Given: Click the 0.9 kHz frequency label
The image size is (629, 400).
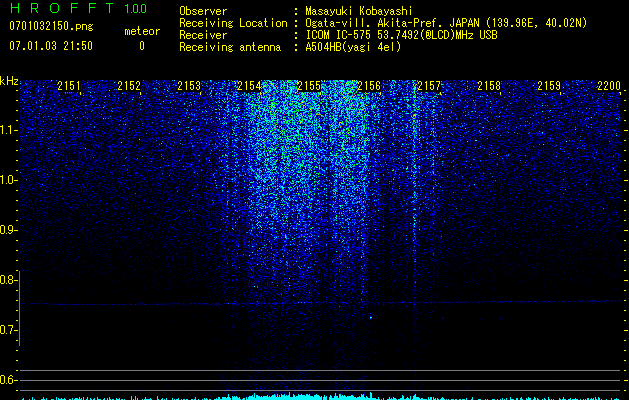Looking at the screenshot, I should 8,230.
